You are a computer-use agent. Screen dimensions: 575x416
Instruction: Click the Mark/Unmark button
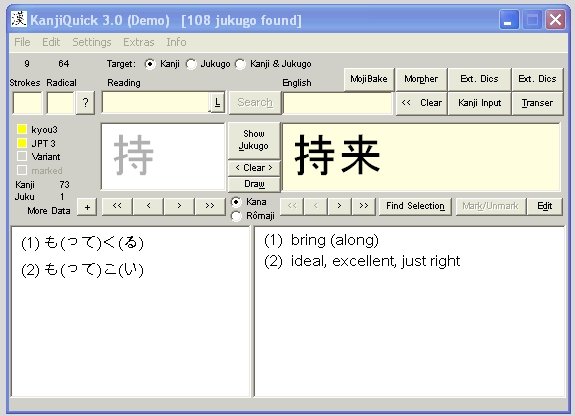point(490,206)
